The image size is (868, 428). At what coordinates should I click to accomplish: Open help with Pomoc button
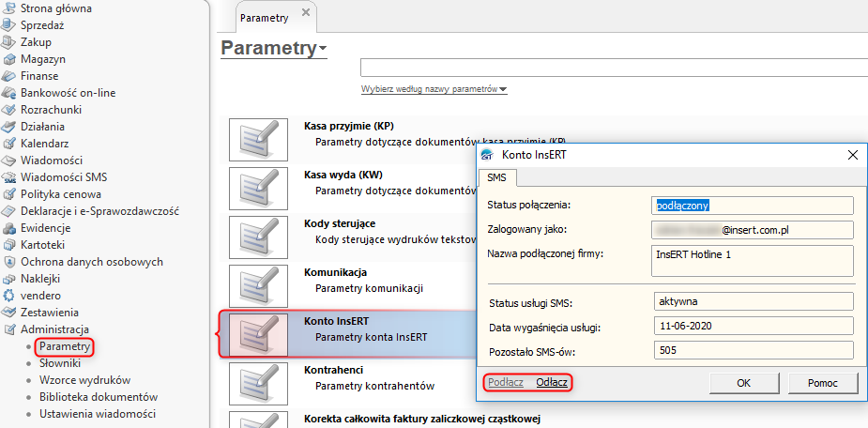pyautogui.click(x=822, y=383)
